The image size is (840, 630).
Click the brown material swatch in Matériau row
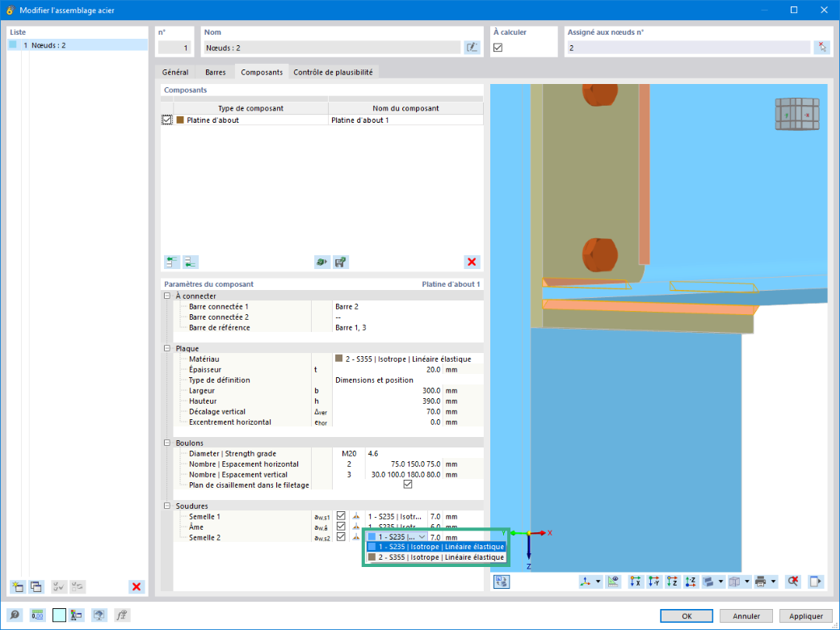338,359
